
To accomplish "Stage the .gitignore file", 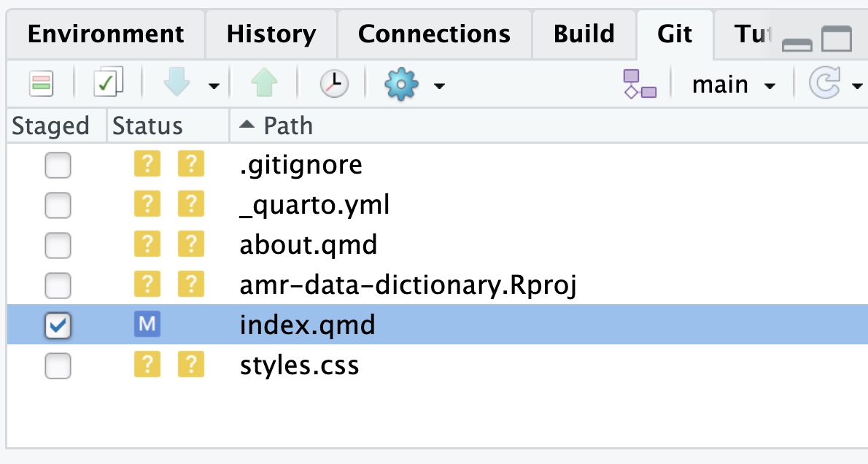I will point(58,165).
